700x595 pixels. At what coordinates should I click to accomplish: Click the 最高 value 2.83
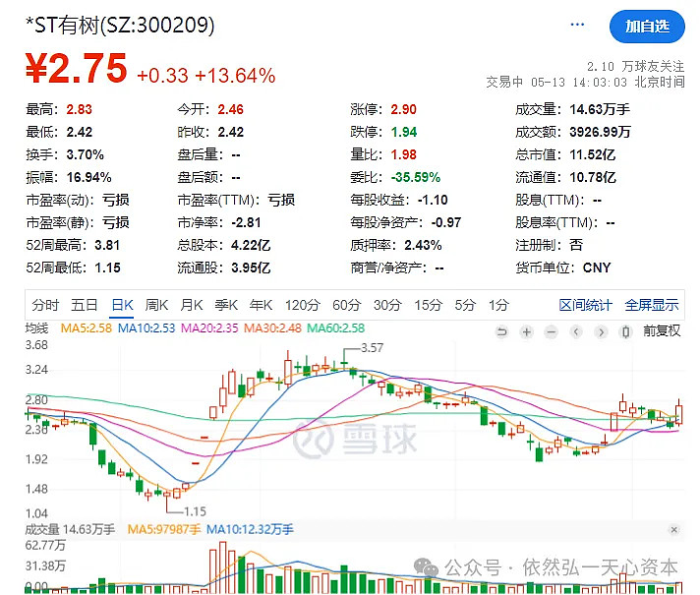(x=79, y=109)
